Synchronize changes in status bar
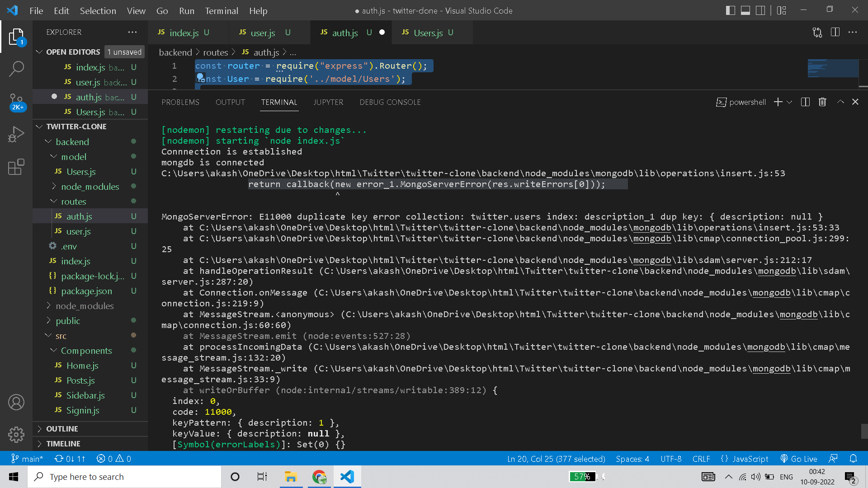 pyautogui.click(x=70, y=459)
